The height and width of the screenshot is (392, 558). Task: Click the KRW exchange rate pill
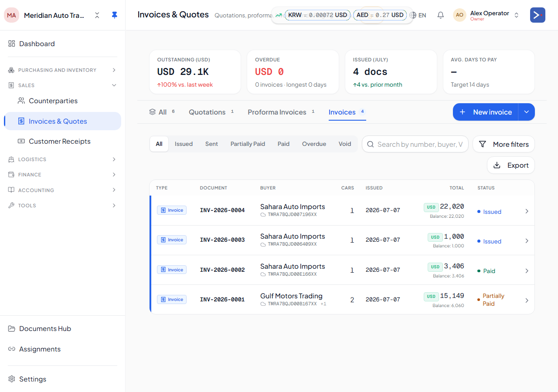coord(317,15)
